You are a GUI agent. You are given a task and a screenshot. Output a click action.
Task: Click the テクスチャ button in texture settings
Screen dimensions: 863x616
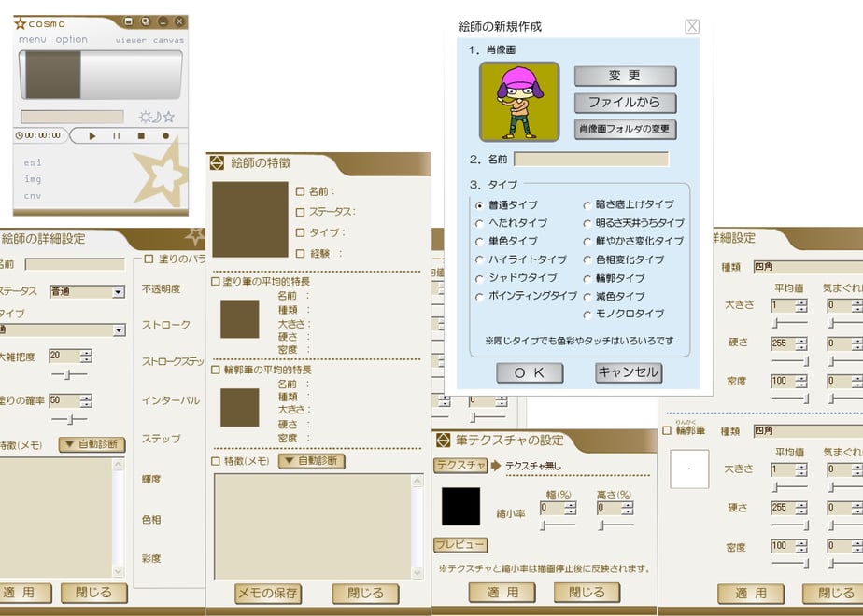[x=460, y=466]
